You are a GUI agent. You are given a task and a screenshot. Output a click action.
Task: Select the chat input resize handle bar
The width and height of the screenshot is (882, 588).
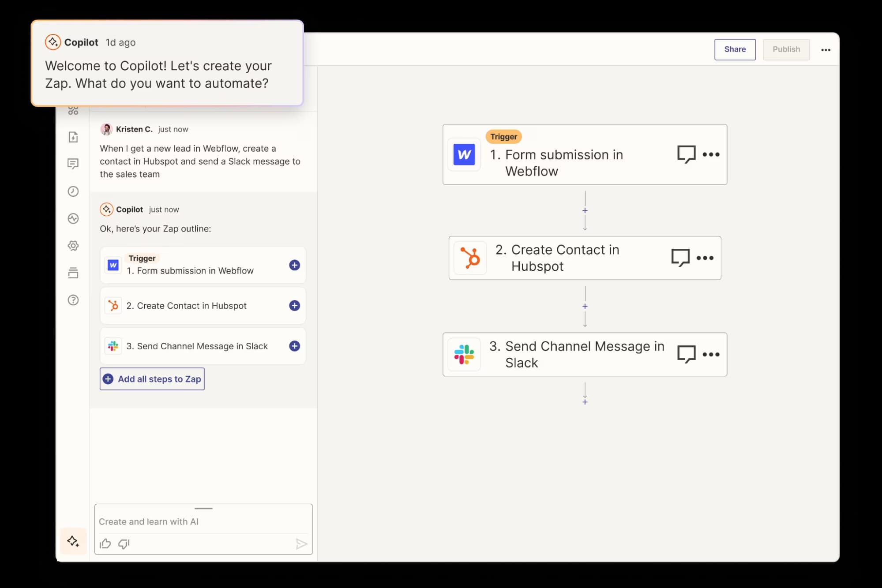point(203,509)
